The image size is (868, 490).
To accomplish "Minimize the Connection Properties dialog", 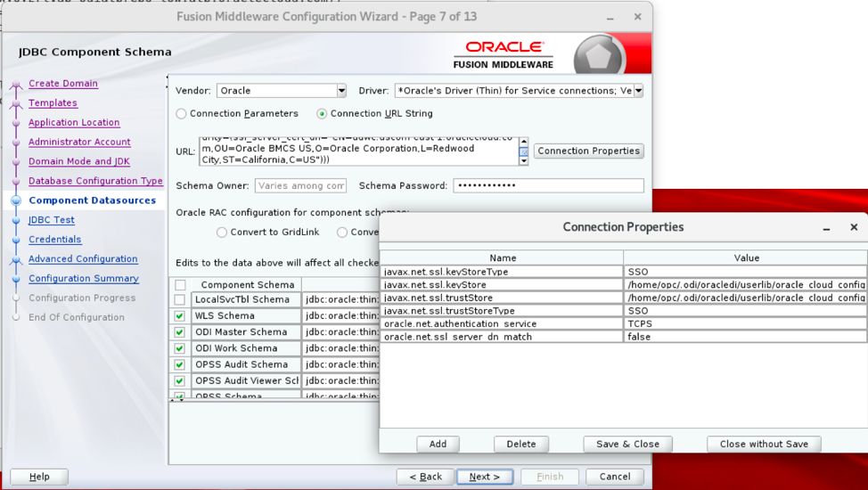I will click(x=826, y=228).
